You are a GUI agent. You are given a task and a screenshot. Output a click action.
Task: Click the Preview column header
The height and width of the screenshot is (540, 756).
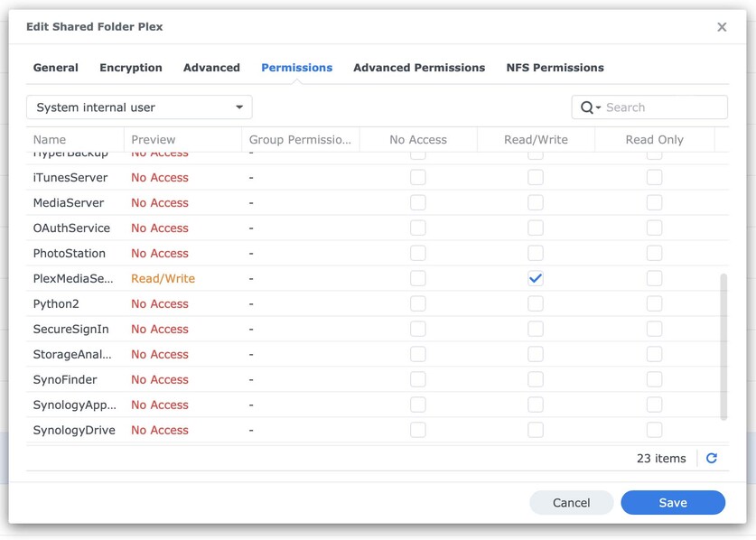(154, 140)
